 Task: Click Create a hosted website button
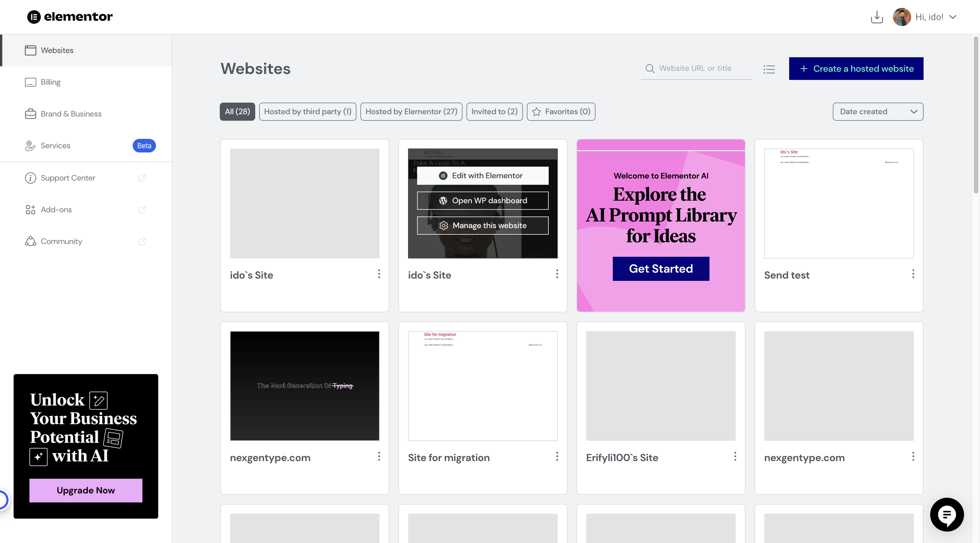(856, 69)
